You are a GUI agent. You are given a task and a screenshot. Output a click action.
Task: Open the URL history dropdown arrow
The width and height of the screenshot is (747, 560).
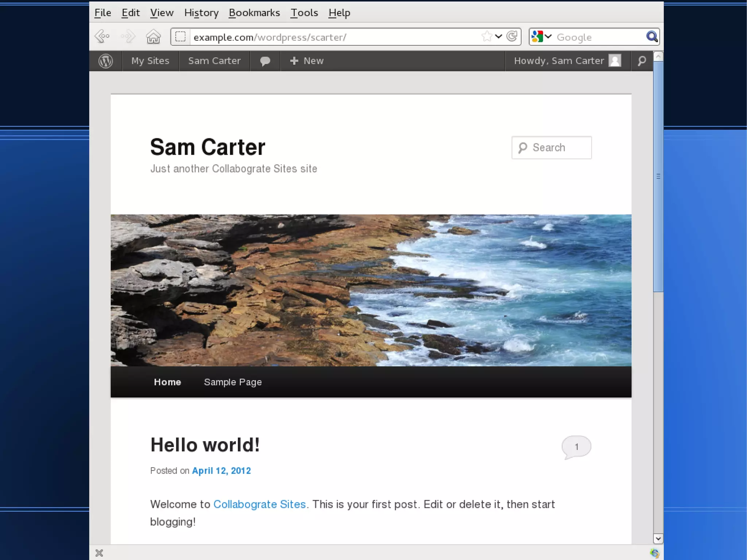(499, 36)
